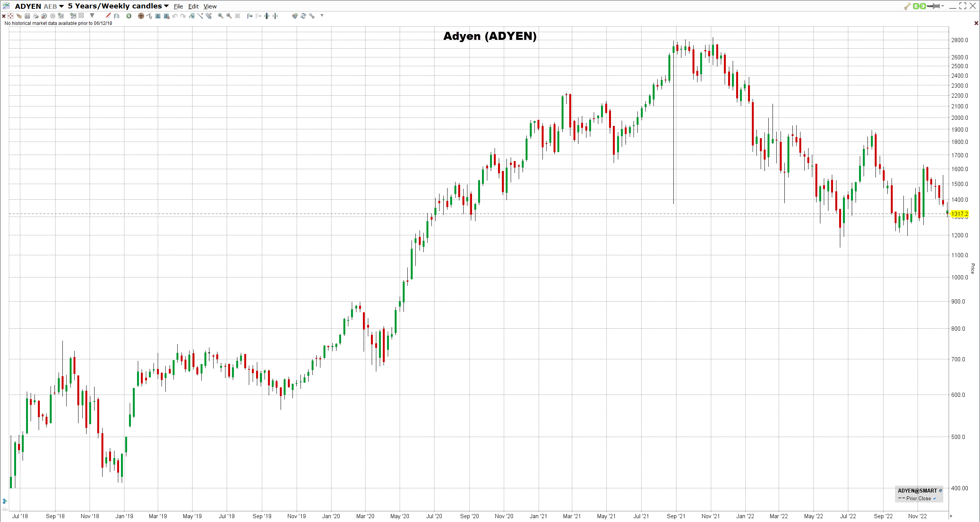This screenshot has height=522, width=980.
Task: Click the printer icon
Action: click(36, 16)
